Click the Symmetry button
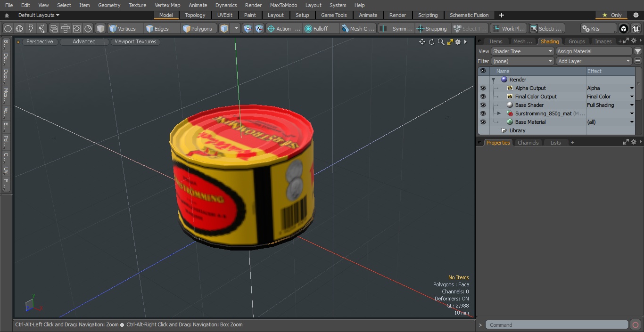Viewport: 644px width, 332px height. coord(396,29)
